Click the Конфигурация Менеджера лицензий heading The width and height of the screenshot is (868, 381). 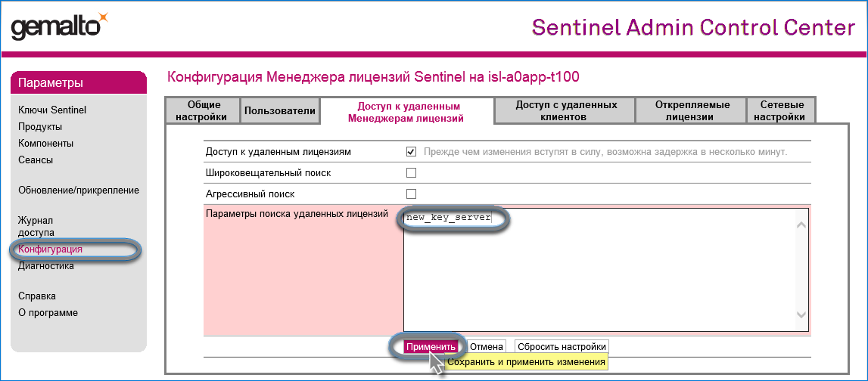tap(373, 76)
